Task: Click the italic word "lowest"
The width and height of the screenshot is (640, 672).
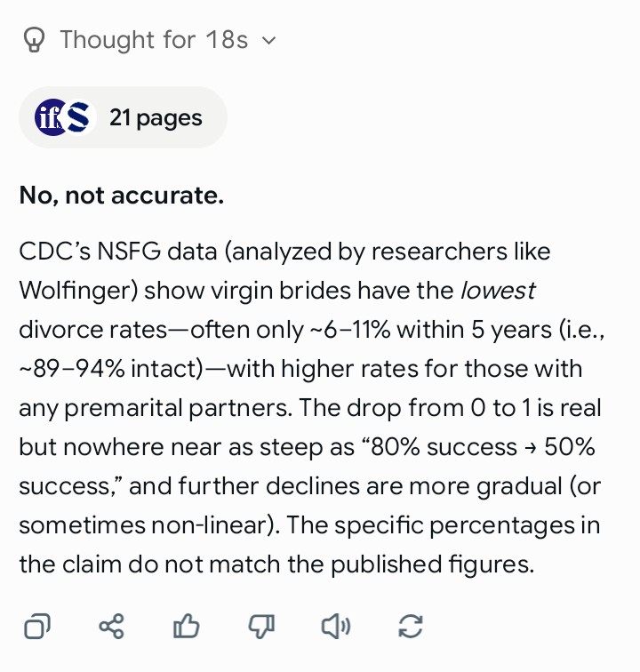Action: tap(498, 291)
